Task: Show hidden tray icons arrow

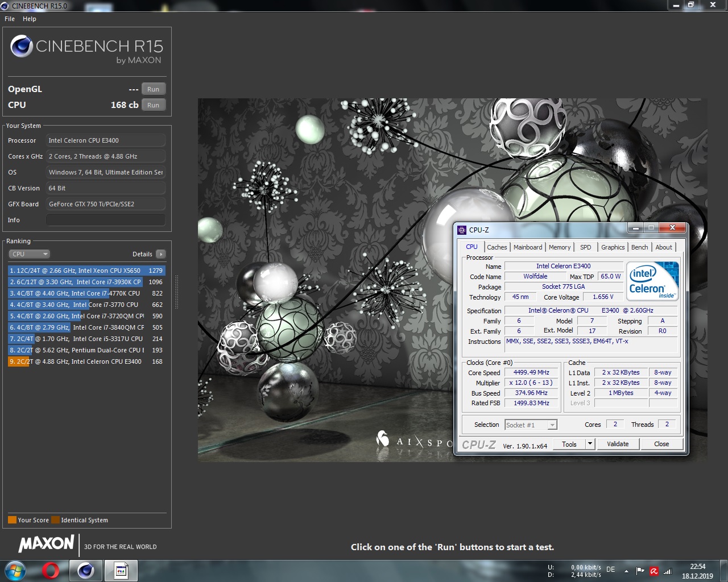Action: 626,571
